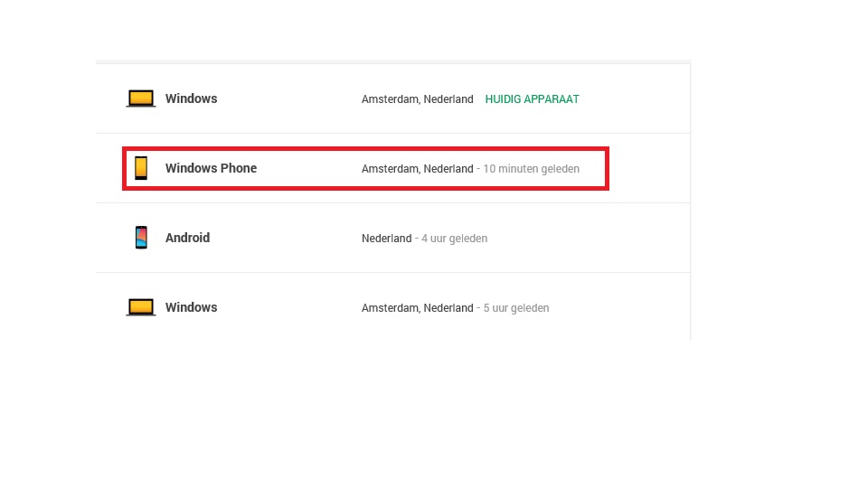Open the Windows Phone device label
This screenshot has width=868, height=488.
point(211,168)
